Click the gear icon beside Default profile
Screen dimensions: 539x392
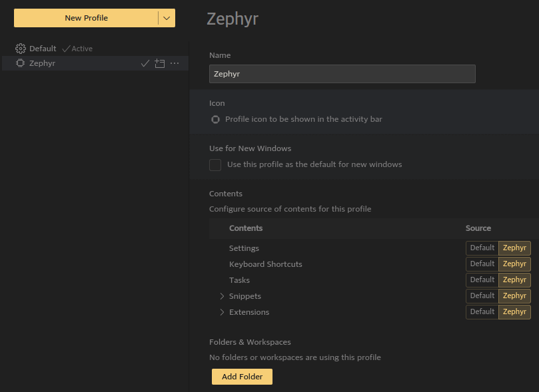tap(21, 49)
